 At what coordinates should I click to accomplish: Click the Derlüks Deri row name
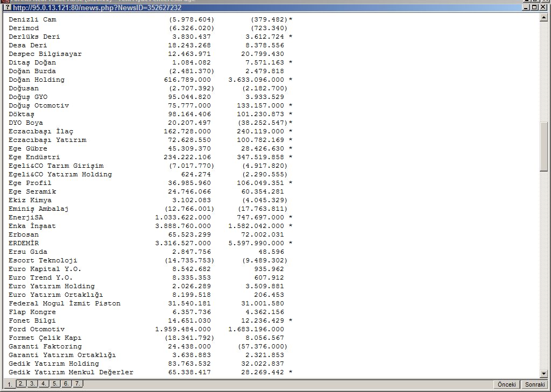[34, 37]
